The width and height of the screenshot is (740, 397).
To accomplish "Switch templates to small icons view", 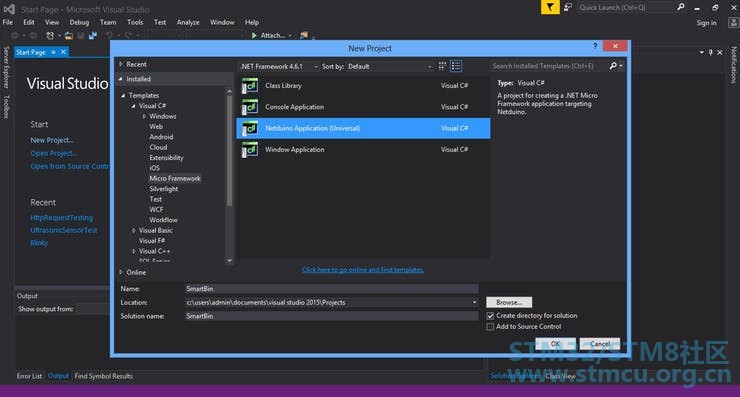I will [442, 67].
